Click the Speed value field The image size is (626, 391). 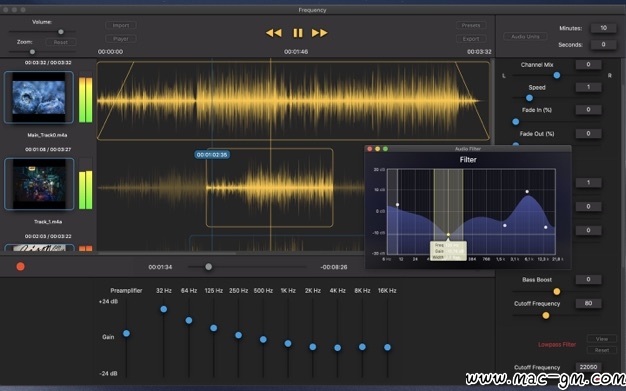point(588,87)
